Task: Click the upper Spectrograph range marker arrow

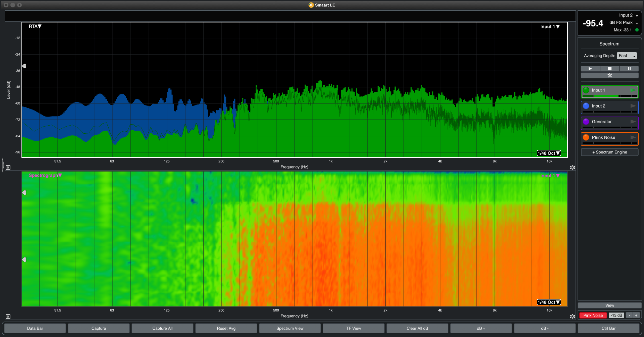Action: (x=24, y=193)
